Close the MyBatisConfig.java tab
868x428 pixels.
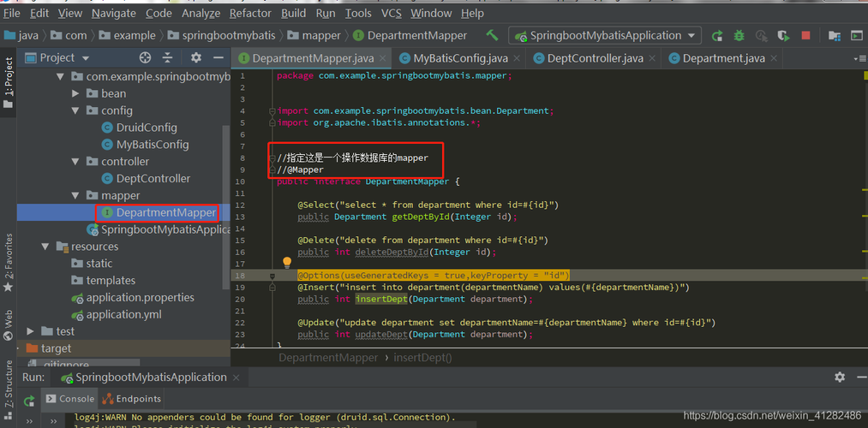tap(517, 58)
